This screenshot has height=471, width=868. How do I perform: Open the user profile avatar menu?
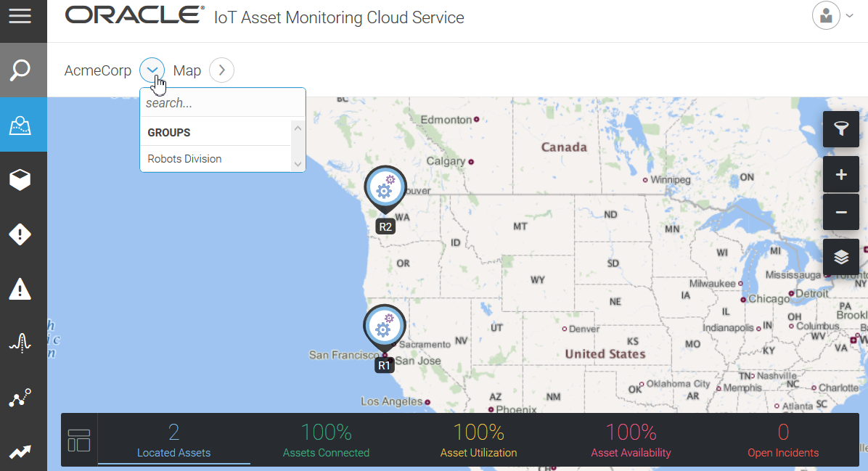pos(826,15)
